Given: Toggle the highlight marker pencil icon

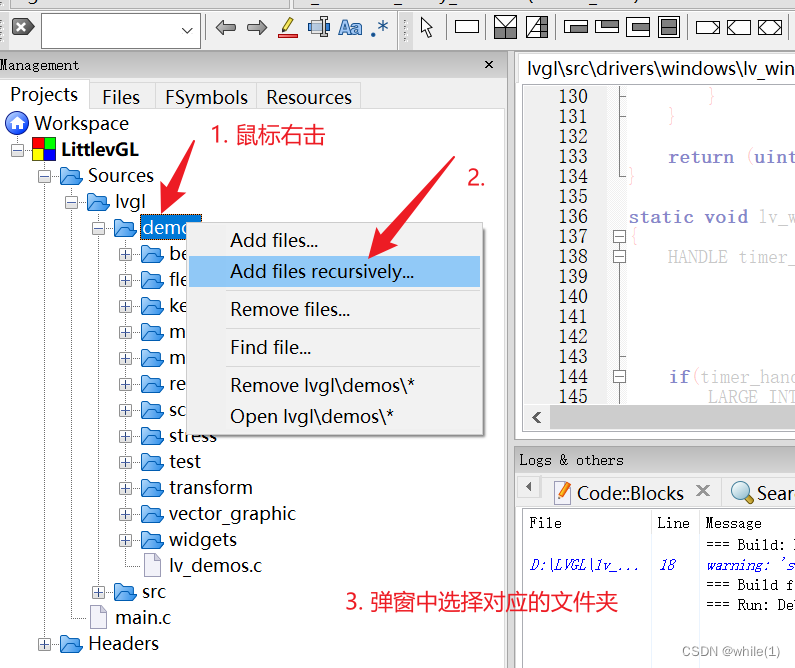Looking at the screenshot, I should click(x=287, y=27).
